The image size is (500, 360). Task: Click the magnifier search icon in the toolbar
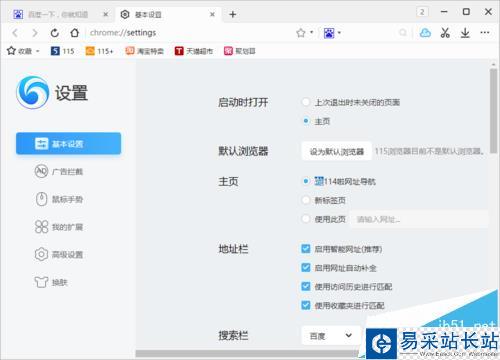click(x=403, y=33)
